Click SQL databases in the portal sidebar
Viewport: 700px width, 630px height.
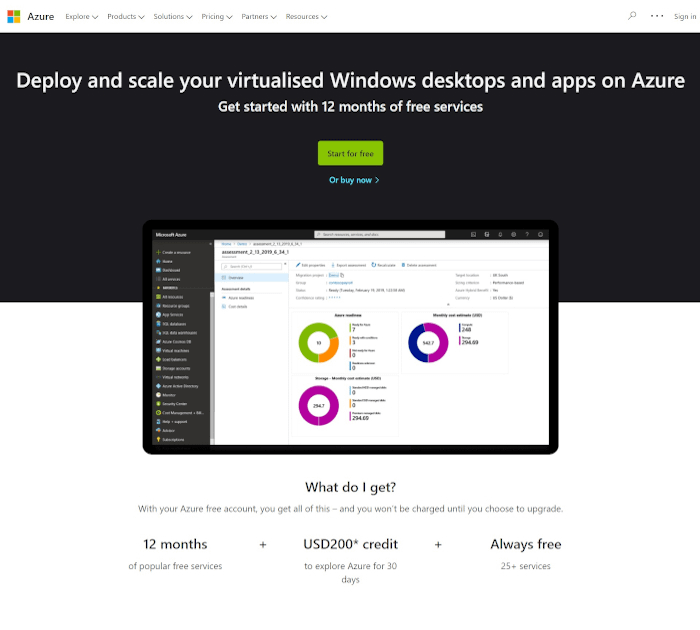[174, 324]
